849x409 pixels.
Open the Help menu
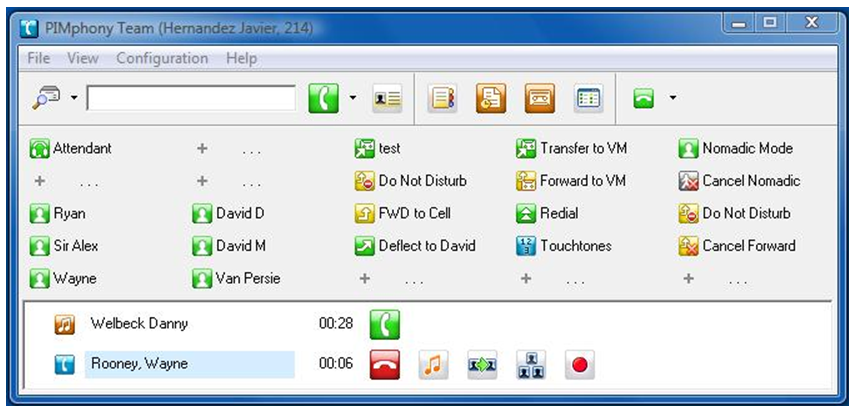[x=241, y=58]
